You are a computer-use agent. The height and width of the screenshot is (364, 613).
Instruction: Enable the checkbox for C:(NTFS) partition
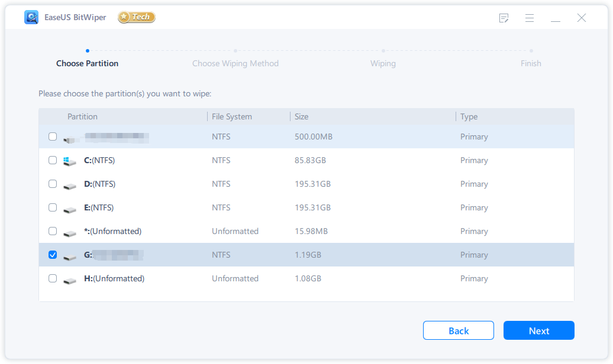click(53, 160)
